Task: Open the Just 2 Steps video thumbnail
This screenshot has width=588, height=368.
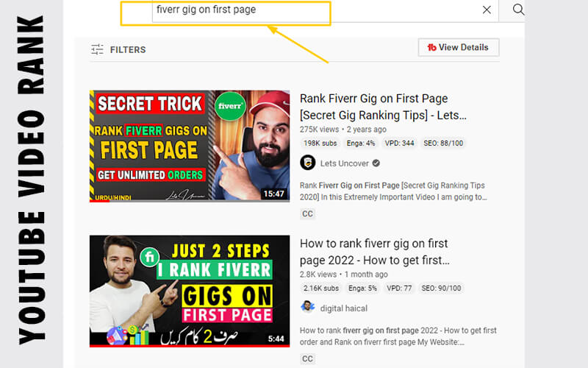Action: (x=190, y=291)
